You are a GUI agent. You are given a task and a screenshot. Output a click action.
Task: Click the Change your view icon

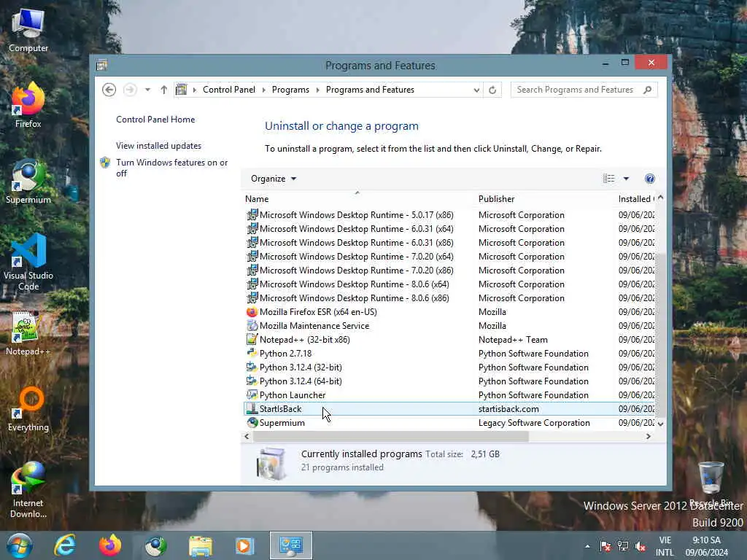click(x=609, y=179)
